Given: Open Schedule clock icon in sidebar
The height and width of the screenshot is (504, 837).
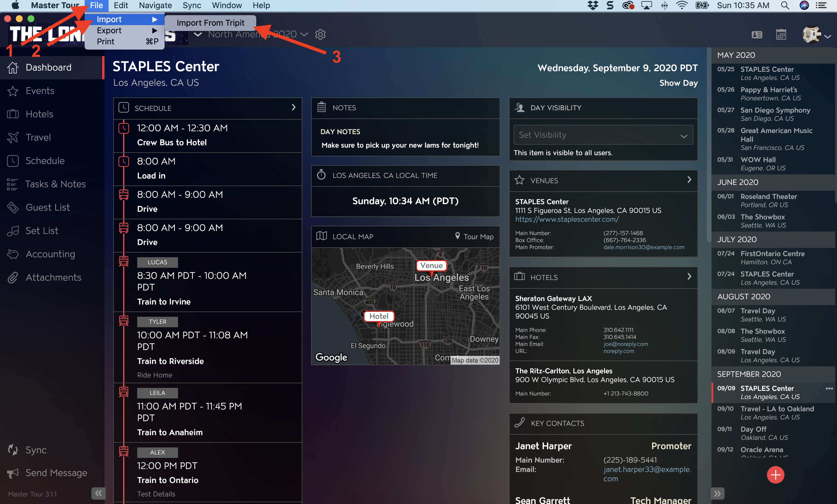Looking at the screenshot, I should pos(13,161).
